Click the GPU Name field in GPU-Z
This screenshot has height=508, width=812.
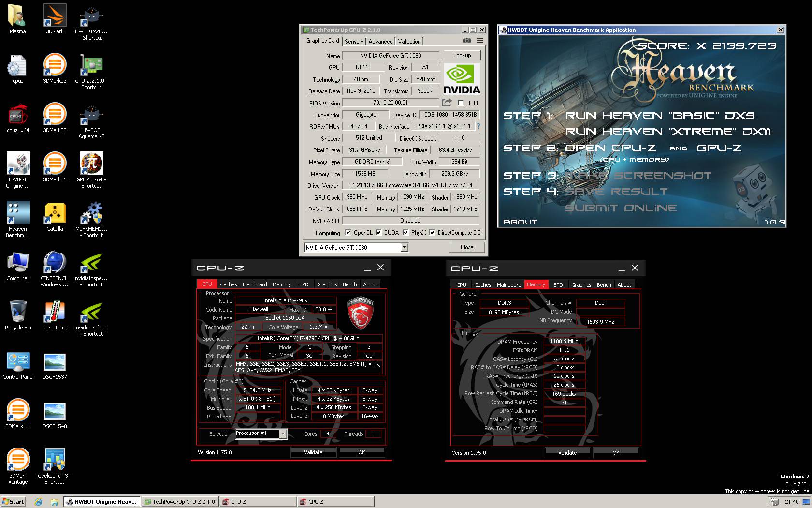coord(391,56)
